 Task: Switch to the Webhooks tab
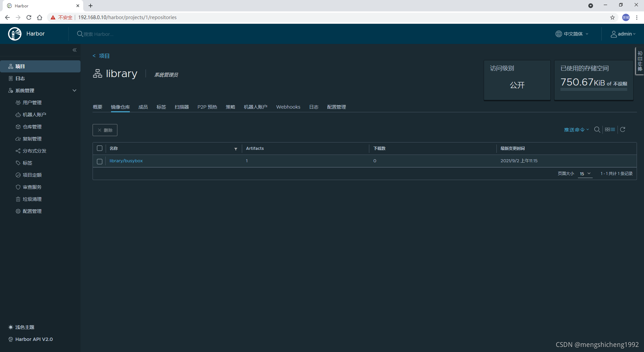pos(288,107)
